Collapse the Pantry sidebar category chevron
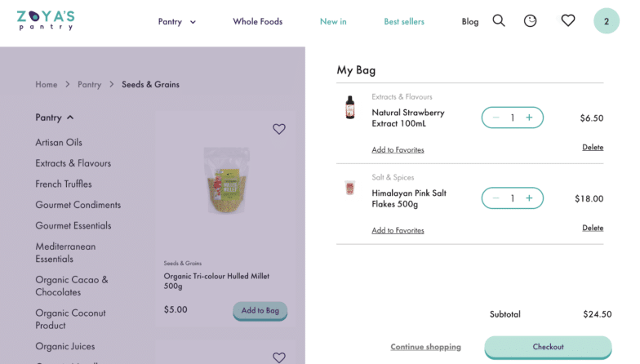 point(70,118)
